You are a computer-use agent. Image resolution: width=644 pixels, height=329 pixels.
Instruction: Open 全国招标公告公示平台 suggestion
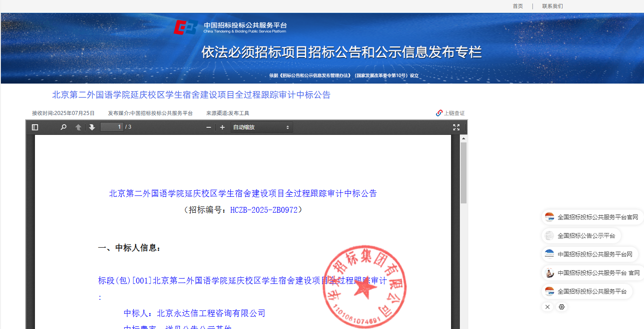(581, 236)
